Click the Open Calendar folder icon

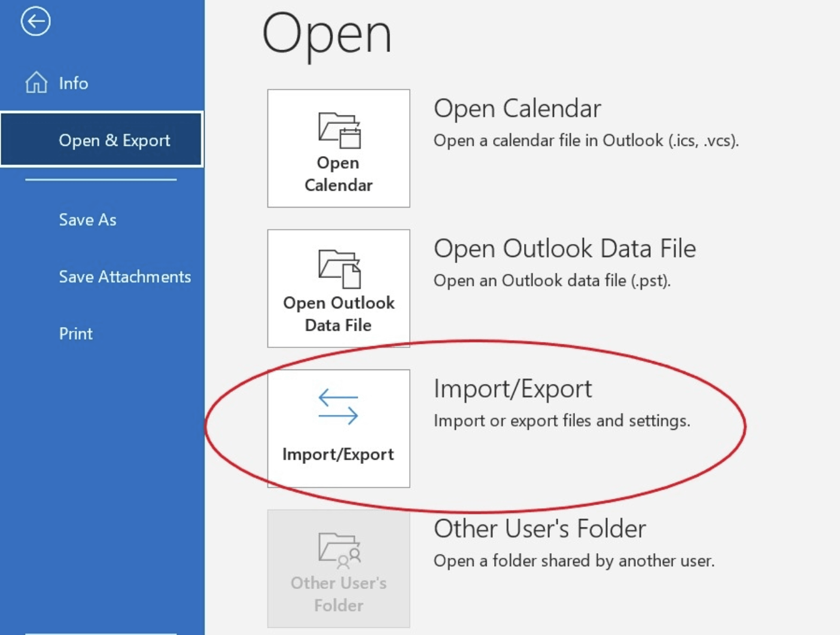(339, 130)
